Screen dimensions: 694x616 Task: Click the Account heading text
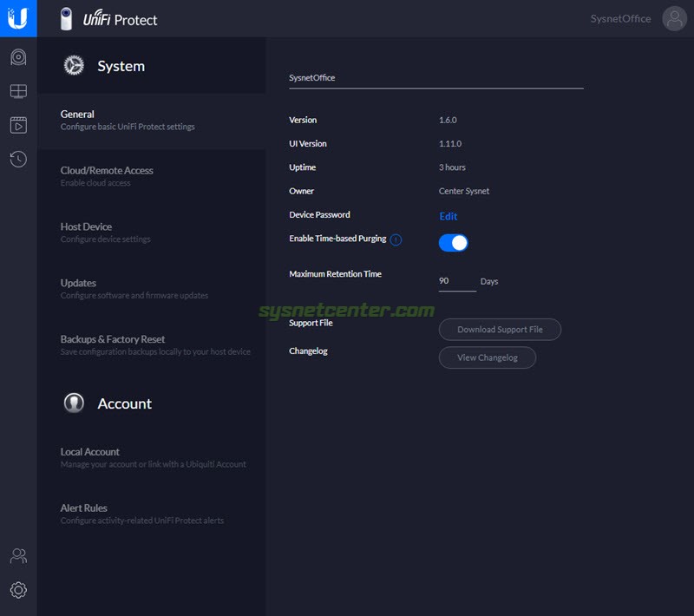click(x=124, y=403)
